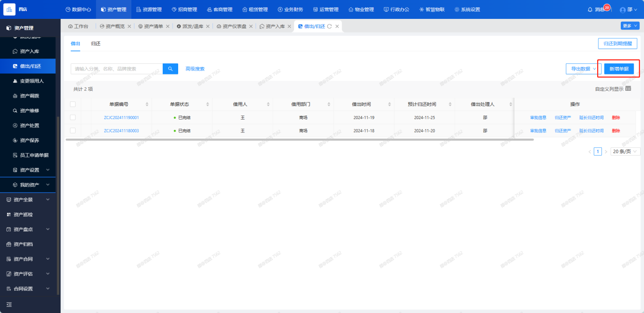The image size is (644, 313).
Task: Open the 20 条/页 page size dropdown
Action: (x=626, y=151)
